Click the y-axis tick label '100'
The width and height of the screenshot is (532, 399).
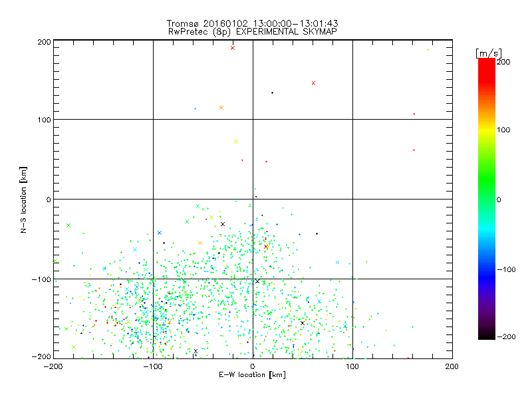click(x=44, y=120)
